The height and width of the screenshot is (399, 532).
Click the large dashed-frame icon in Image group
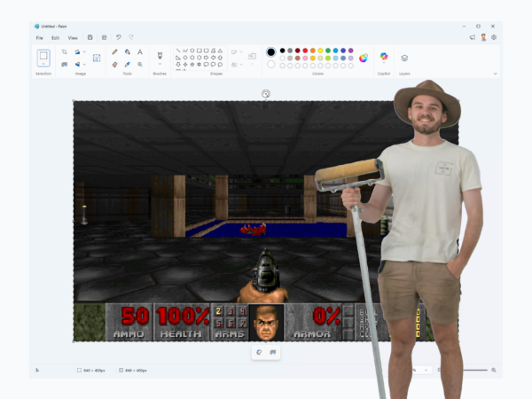coord(97,58)
